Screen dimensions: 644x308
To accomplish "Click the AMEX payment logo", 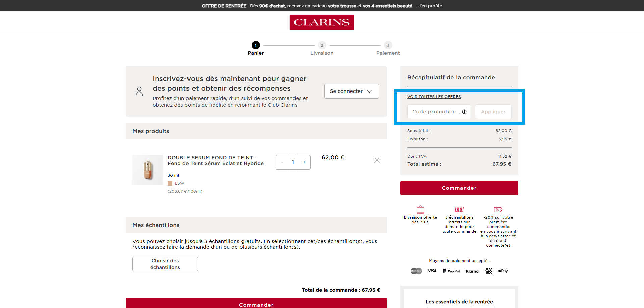I will click(489, 271).
